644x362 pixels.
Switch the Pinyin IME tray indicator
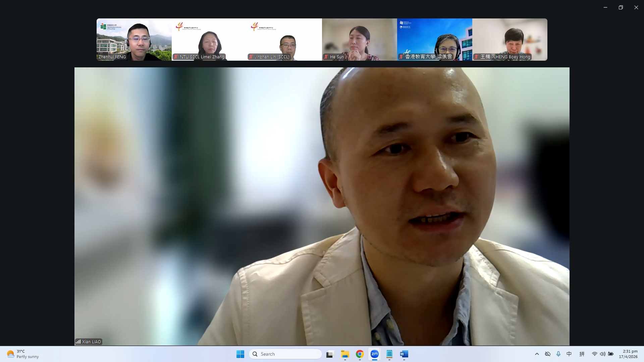point(582,354)
